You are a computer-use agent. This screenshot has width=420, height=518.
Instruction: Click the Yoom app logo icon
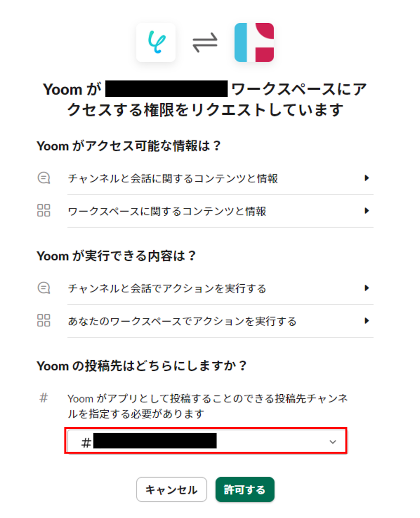point(156,42)
